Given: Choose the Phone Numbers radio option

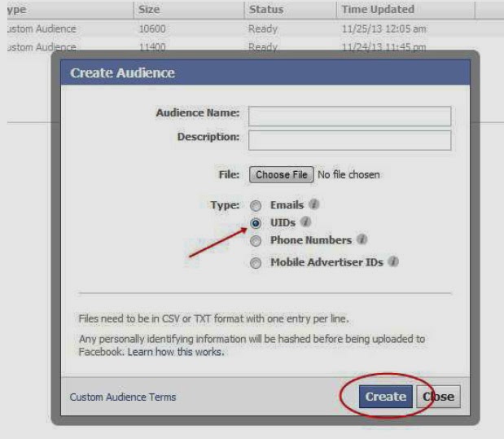Looking at the screenshot, I should pyautogui.click(x=256, y=241).
